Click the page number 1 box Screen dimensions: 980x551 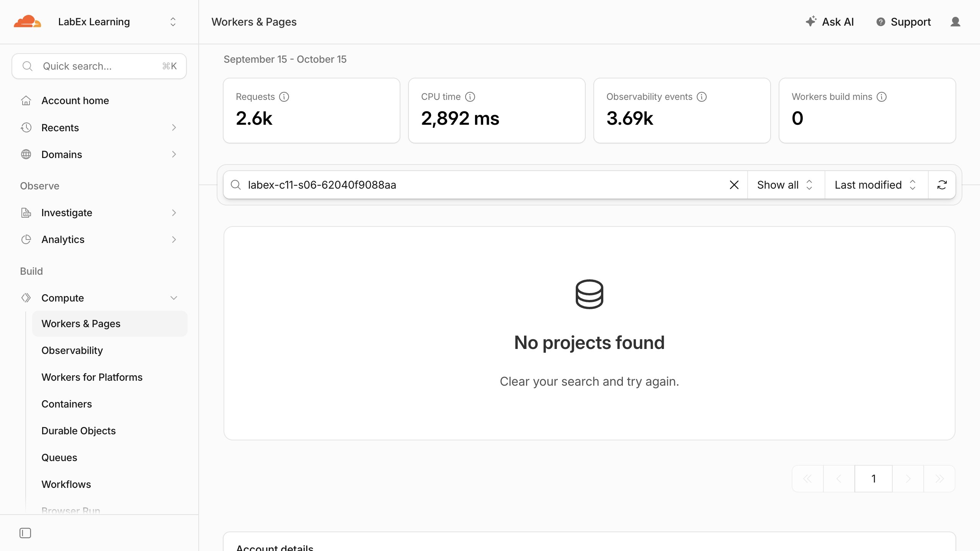pos(874,479)
